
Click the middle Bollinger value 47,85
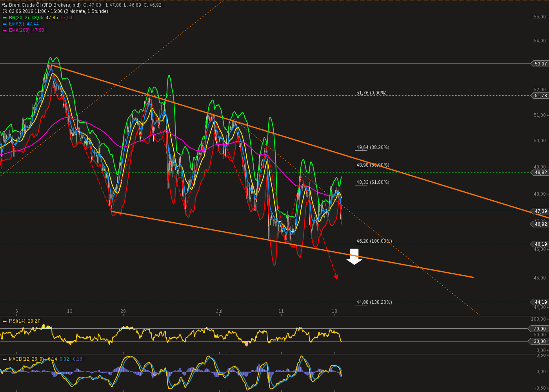click(x=52, y=18)
